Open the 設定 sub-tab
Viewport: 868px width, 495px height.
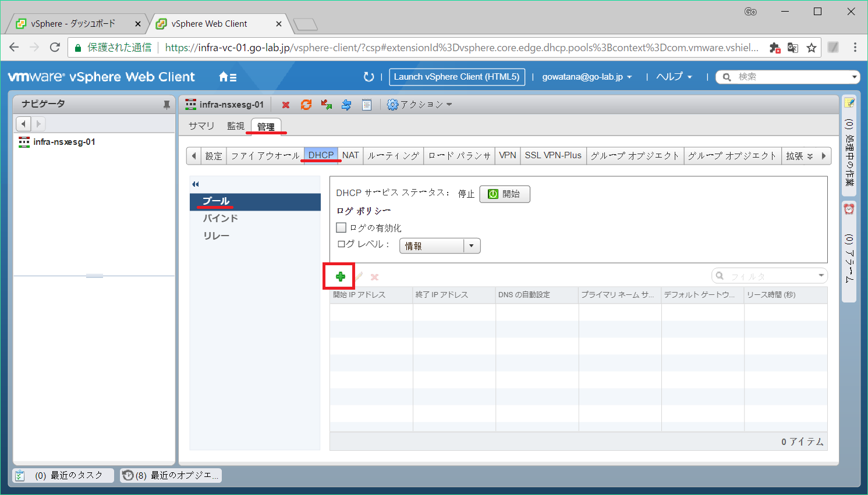pos(214,156)
